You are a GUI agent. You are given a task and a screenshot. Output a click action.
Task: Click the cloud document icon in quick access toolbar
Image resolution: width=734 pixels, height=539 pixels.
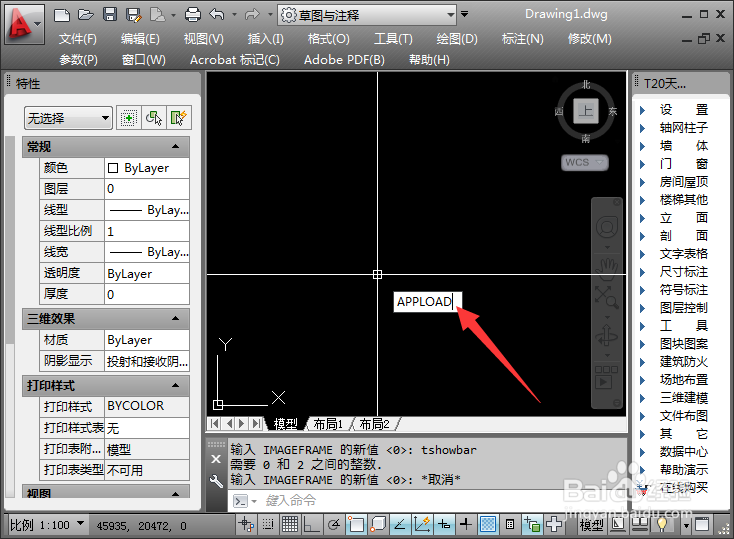[157, 15]
